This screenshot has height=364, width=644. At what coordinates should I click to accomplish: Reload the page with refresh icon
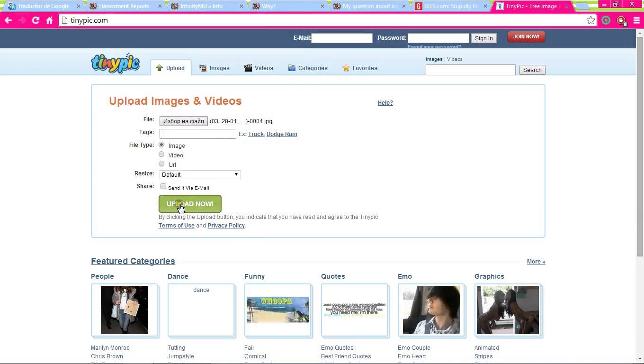[x=36, y=20]
